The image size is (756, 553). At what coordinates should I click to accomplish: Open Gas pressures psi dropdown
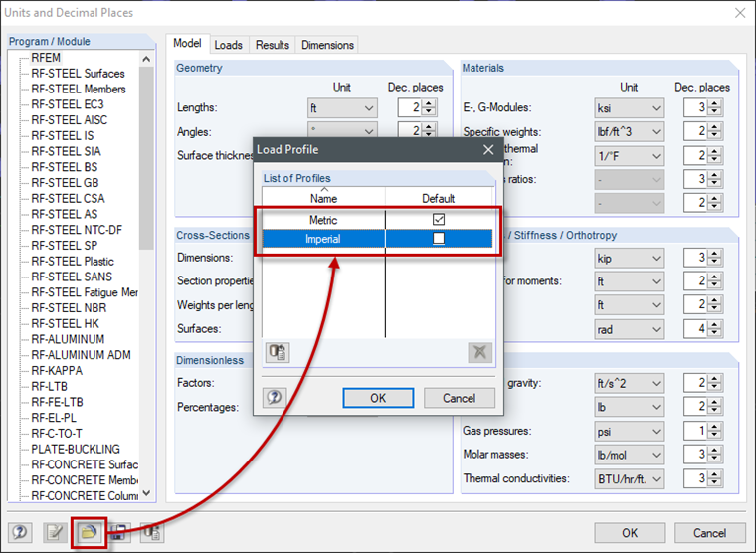(630, 431)
